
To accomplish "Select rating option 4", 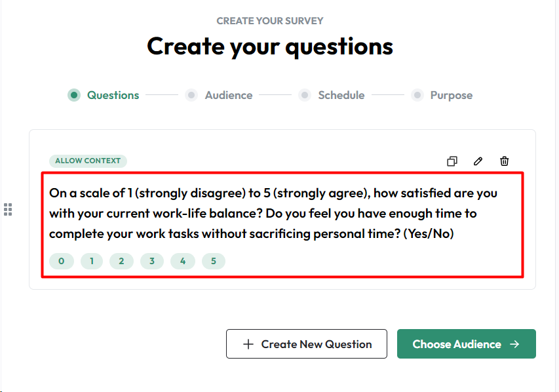I will coord(183,261).
